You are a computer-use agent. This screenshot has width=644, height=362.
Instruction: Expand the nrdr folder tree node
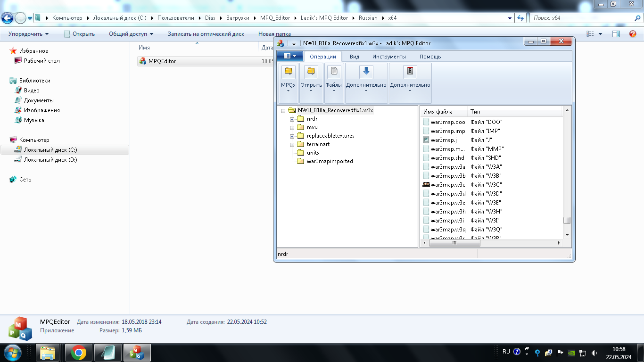[292, 119]
